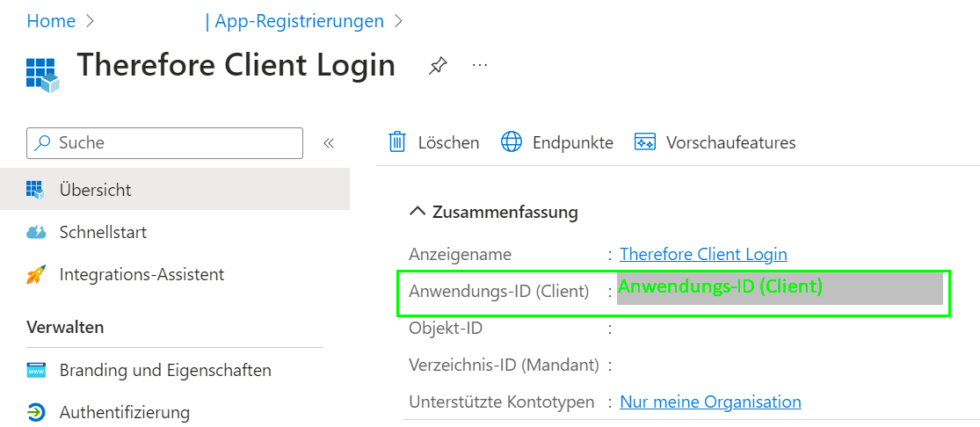Click the Therefore Client Login page title

[236, 66]
